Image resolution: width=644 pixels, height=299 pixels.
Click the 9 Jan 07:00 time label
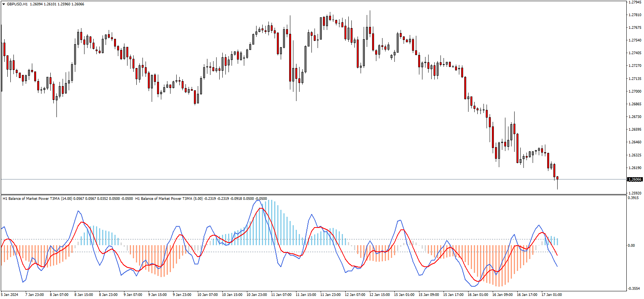pyautogui.click(x=133, y=295)
